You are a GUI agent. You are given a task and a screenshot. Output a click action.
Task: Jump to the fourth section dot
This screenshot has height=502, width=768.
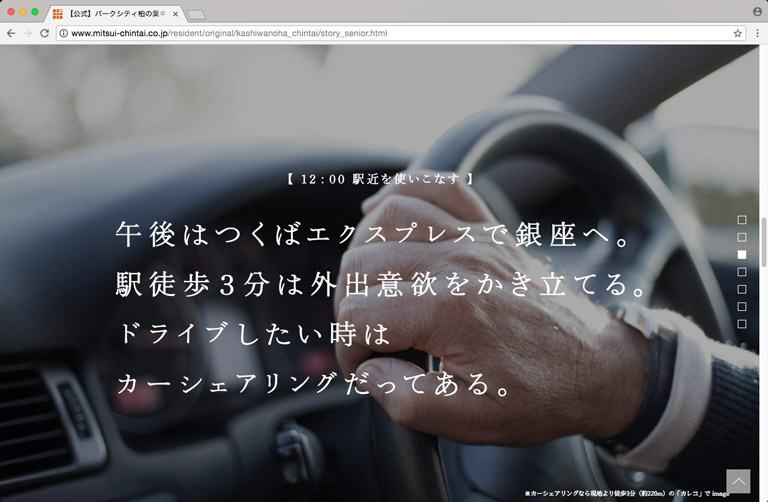coord(742,272)
